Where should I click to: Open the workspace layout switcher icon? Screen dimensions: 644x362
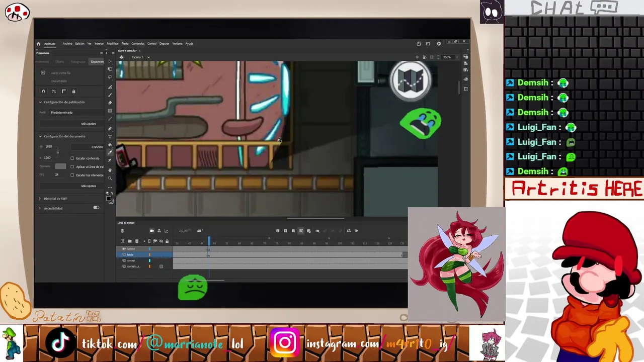coord(428,44)
